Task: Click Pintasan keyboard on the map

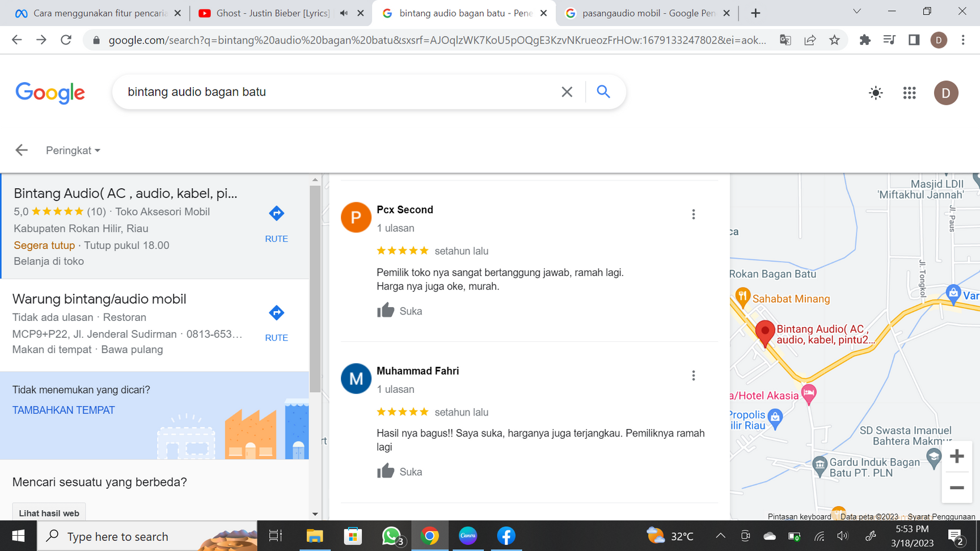Action: click(799, 516)
